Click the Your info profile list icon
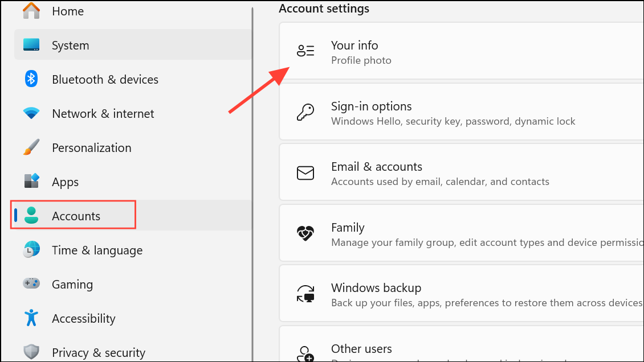The height and width of the screenshot is (362, 644). click(305, 51)
